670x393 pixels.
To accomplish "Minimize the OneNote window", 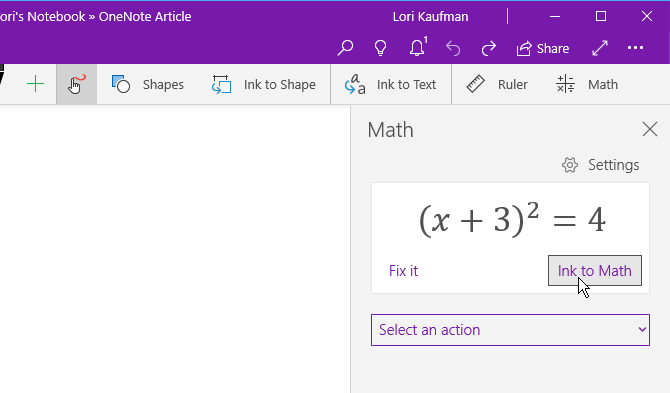I will [555, 17].
